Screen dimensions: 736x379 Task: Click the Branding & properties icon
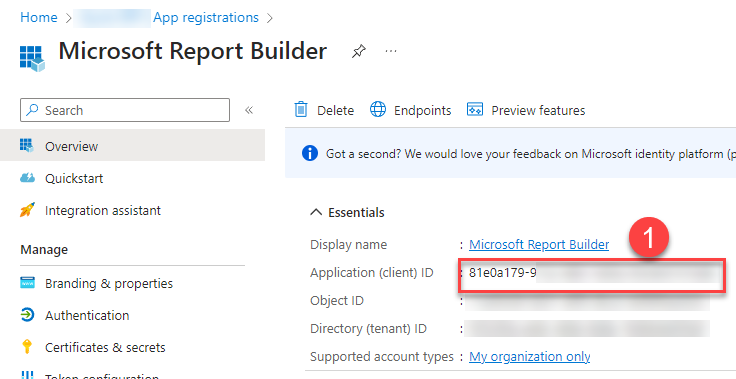[x=27, y=283]
